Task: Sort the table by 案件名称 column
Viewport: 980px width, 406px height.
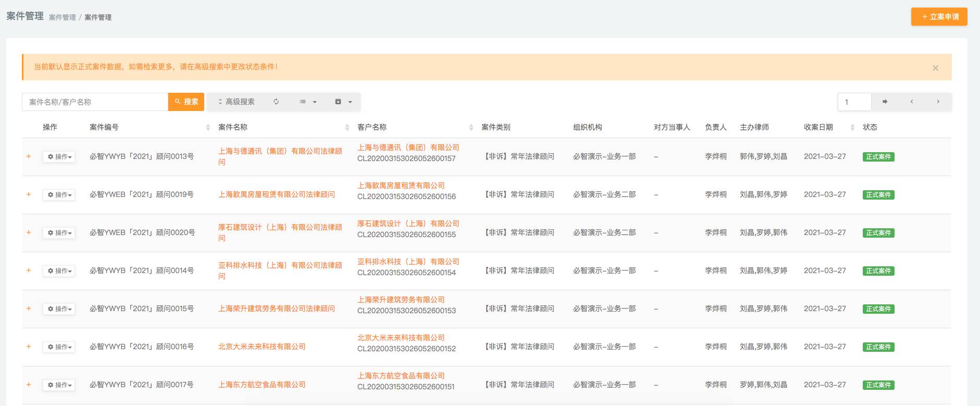Action: (347, 127)
